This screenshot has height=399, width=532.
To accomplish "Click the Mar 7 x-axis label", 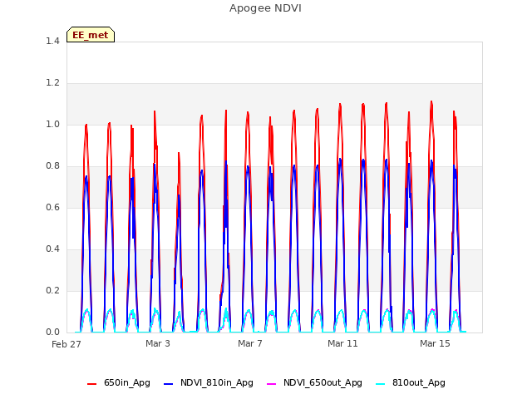I will click(250, 343).
